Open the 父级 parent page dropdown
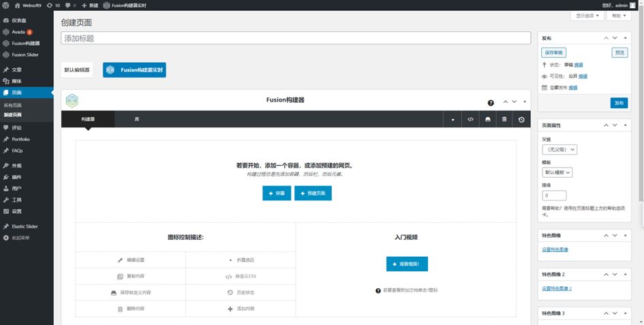Viewport: 644px width, 325px height. tap(559, 149)
